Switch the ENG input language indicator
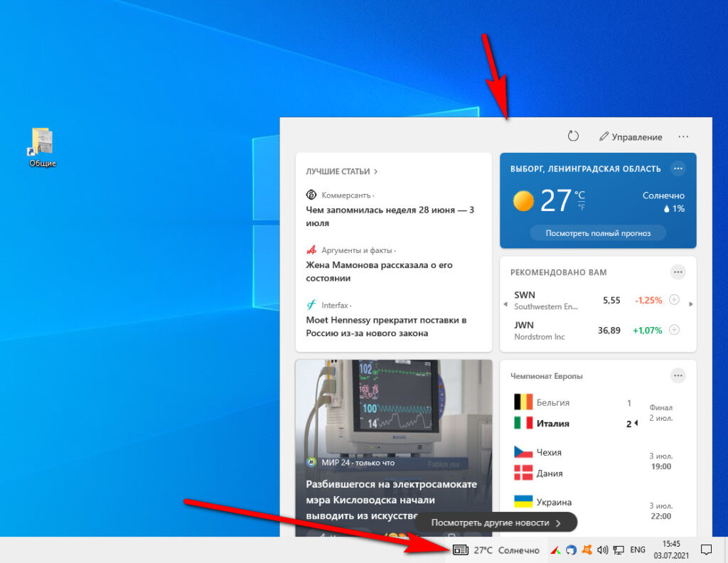Image resolution: width=728 pixels, height=563 pixels. [x=638, y=549]
